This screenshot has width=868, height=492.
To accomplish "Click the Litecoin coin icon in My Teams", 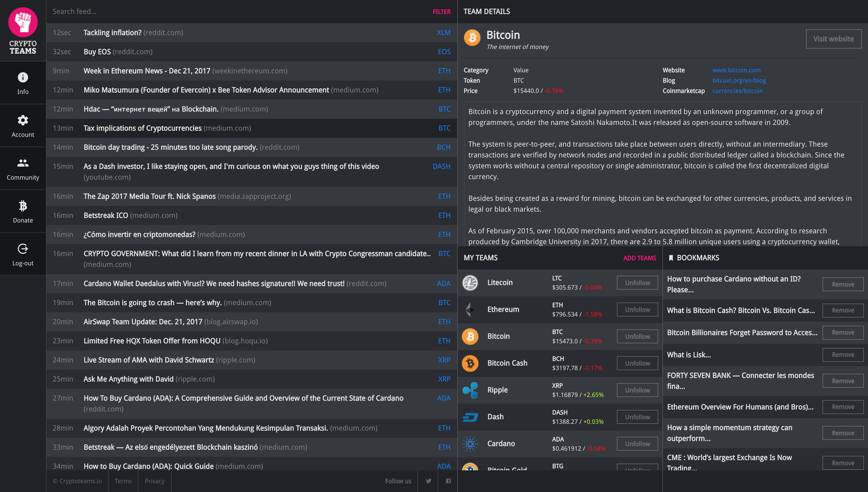I will point(470,282).
